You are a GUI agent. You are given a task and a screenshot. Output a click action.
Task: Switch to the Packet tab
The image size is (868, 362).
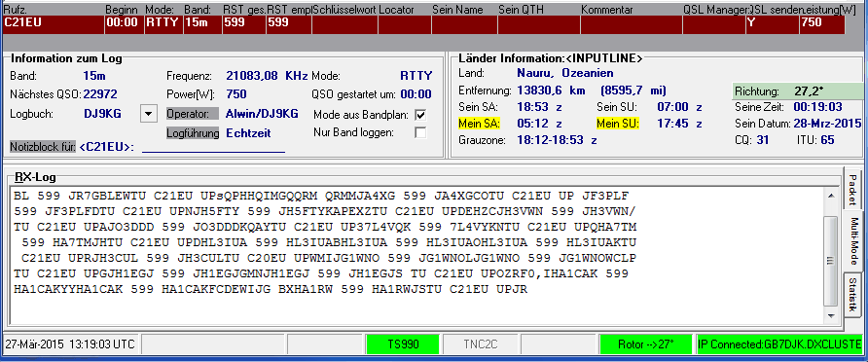tap(852, 190)
